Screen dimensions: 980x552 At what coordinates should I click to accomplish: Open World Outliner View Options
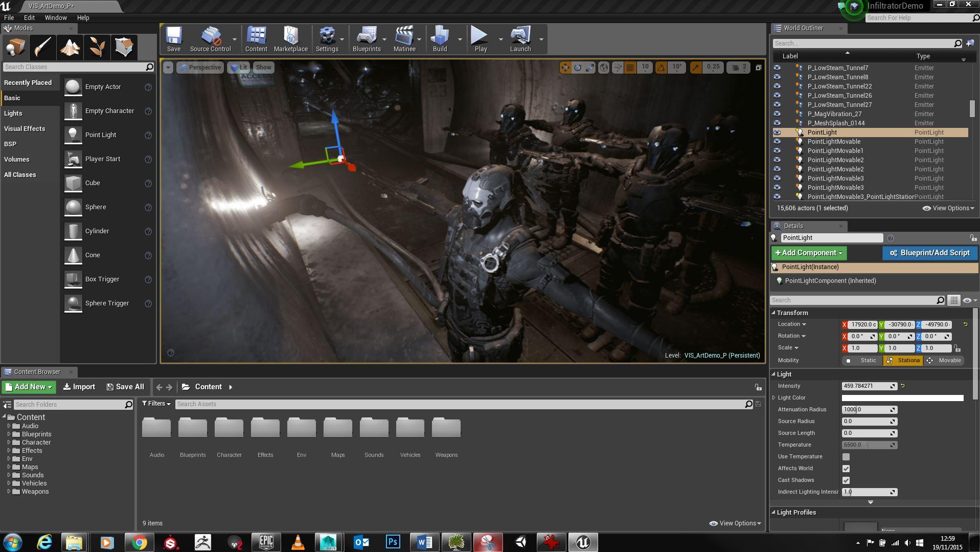coord(948,208)
